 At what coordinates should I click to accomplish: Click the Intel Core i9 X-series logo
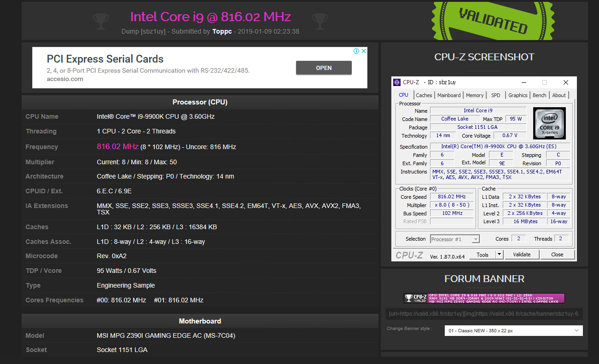click(549, 123)
